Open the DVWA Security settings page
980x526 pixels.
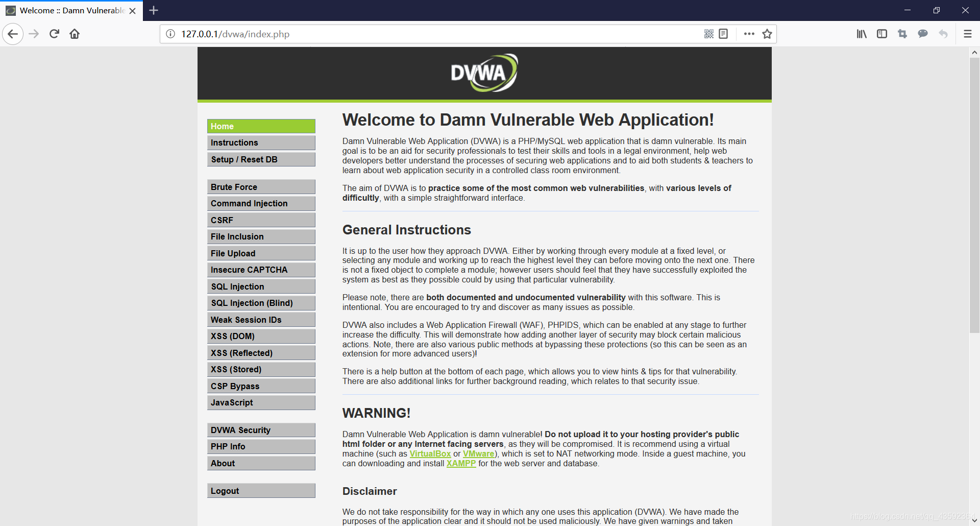coord(261,430)
